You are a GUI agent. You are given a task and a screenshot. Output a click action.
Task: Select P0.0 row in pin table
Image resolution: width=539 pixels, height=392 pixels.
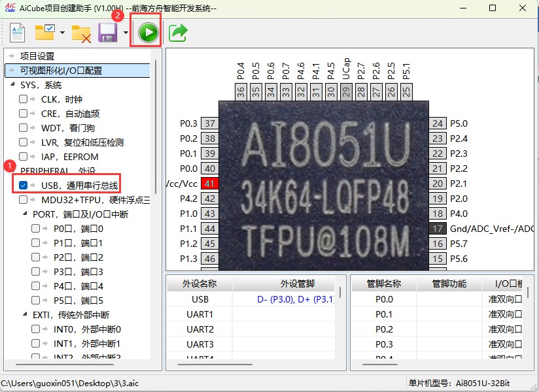(x=436, y=299)
